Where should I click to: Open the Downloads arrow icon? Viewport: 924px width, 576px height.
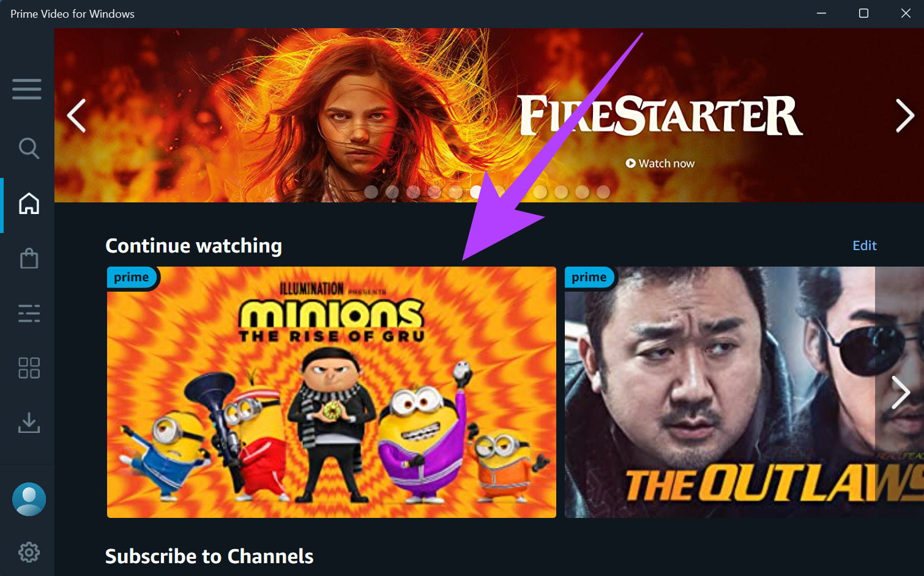point(29,423)
